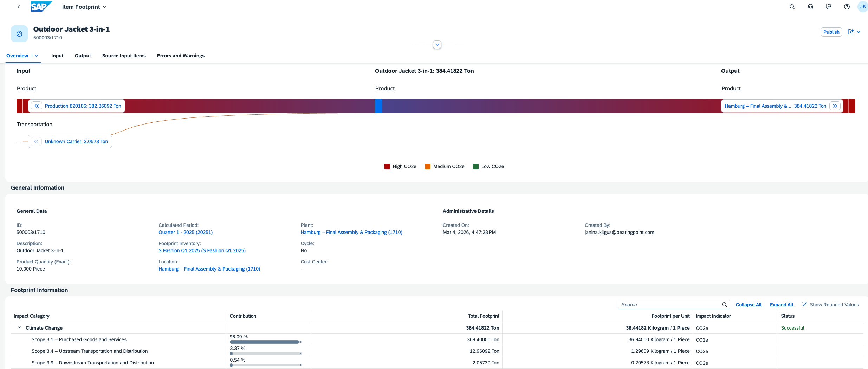Viewport: 868px width, 369px height.
Task: Open the headset support icon
Action: [x=810, y=7]
